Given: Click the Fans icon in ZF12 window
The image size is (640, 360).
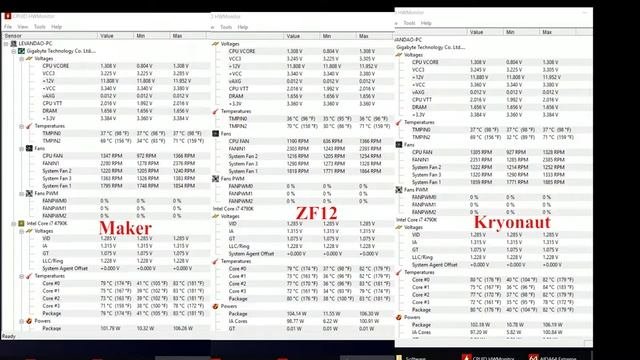Looking at the screenshot, I should click(216, 134).
